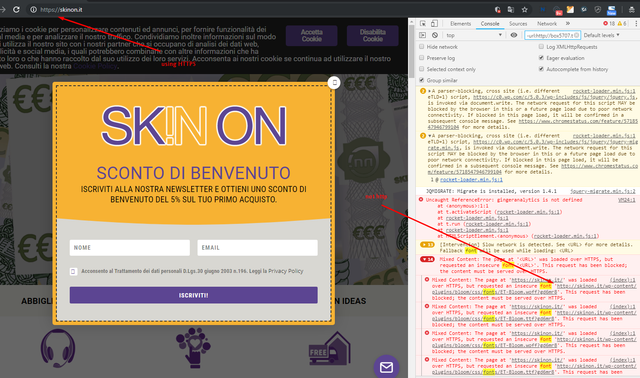The image size is (640, 378).
Task: Open the Network tab
Action: (547, 24)
